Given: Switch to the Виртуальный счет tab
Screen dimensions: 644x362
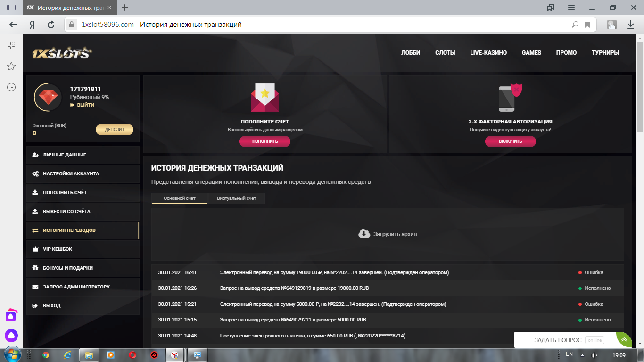Looking at the screenshot, I should tap(237, 198).
